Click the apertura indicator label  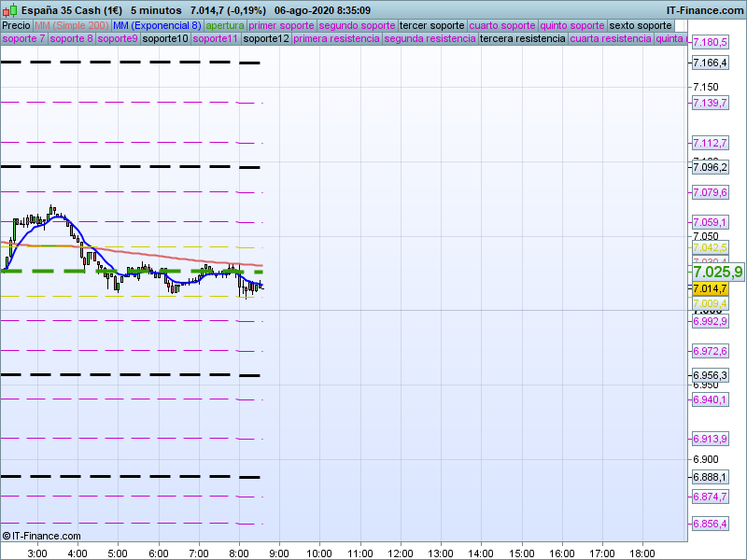pyautogui.click(x=225, y=25)
